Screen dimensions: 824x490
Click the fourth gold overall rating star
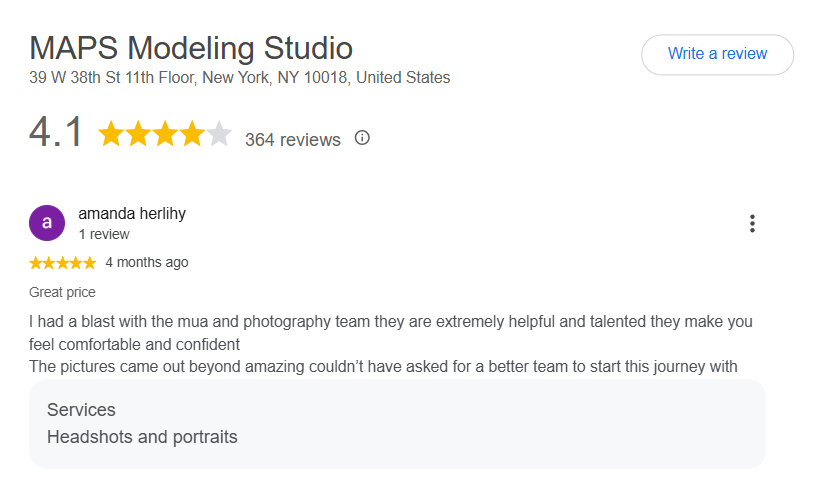coord(192,133)
